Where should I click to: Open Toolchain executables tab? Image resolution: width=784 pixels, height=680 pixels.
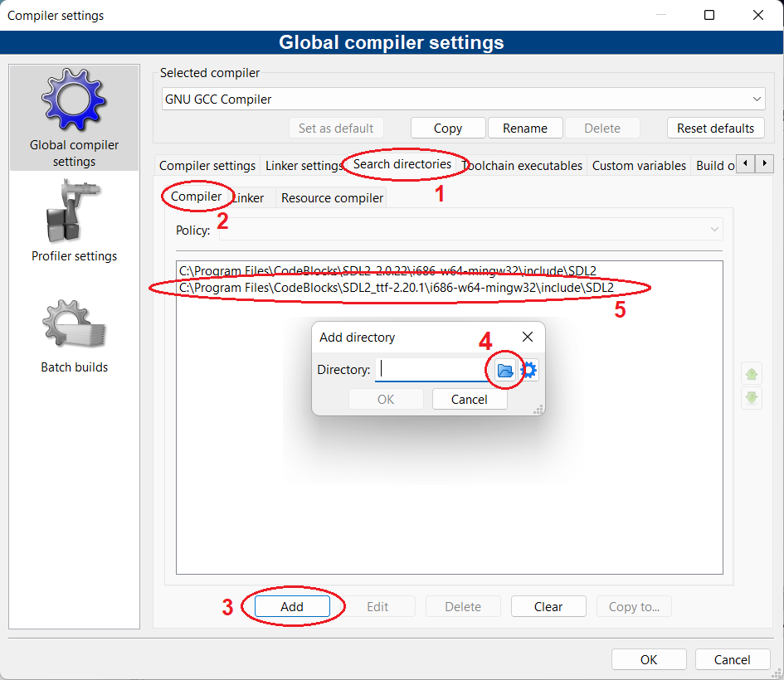tap(522, 165)
